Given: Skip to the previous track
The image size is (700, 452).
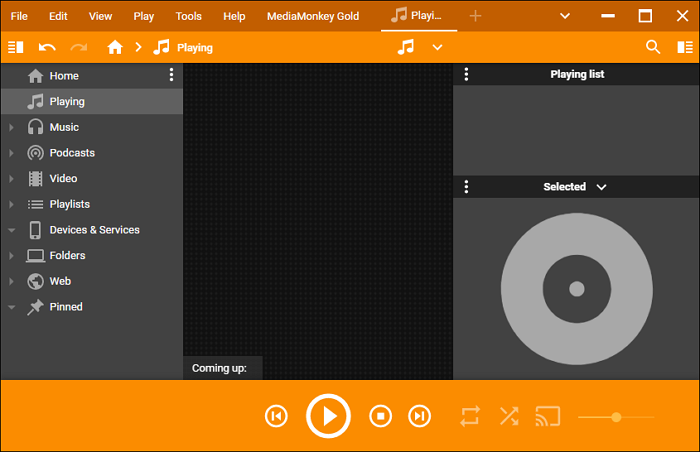Looking at the screenshot, I should pyautogui.click(x=277, y=416).
